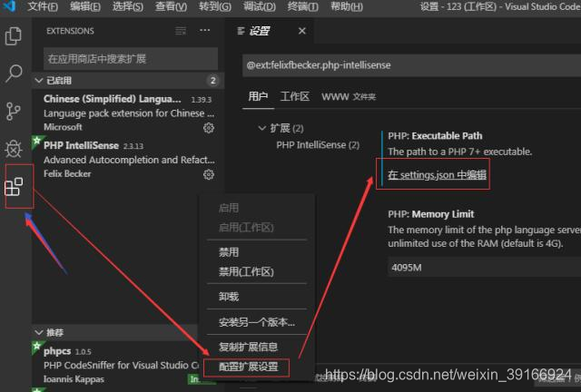Open the Extensions view icon
The image size is (581, 392).
[x=14, y=186]
